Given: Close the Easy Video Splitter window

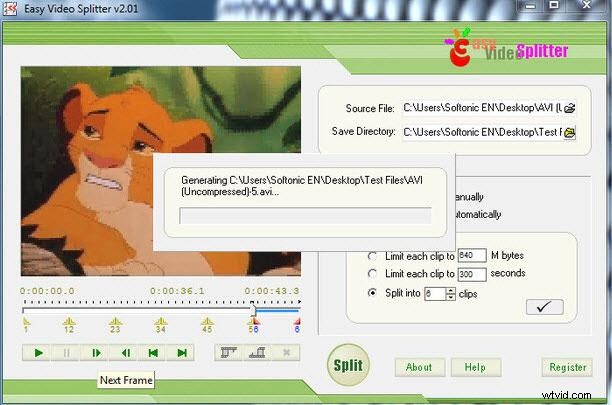Looking at the screenshot, I should 587,5.
